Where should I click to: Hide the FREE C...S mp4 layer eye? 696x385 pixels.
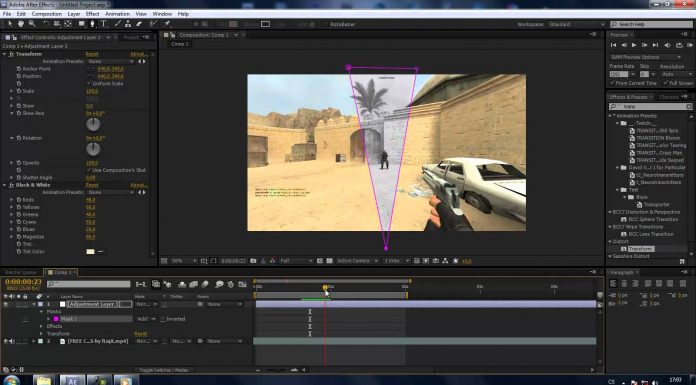tap(6, 341)
